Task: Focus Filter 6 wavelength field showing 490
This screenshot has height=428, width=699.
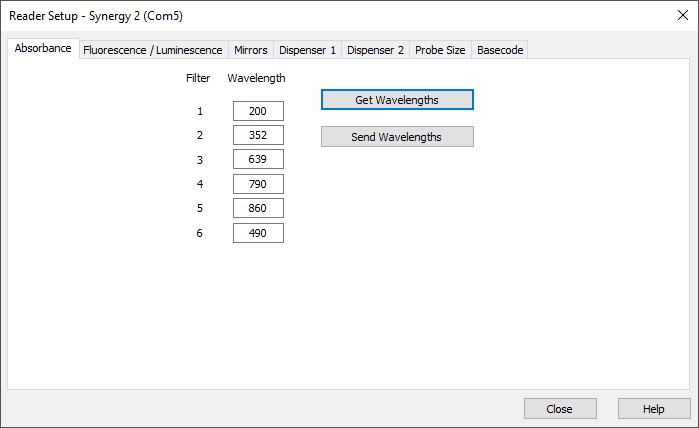Action: click(x=258, y=233)
